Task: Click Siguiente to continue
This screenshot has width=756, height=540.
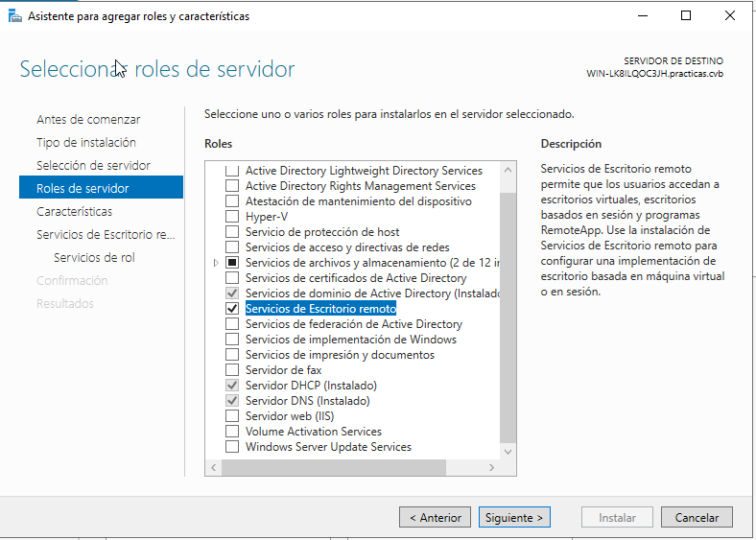Action: 514,517
